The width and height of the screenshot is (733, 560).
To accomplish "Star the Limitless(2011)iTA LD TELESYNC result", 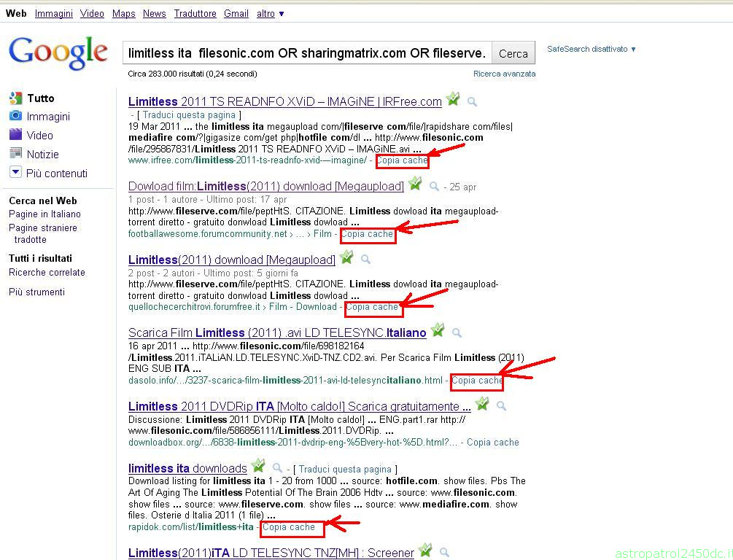I will tap(425, 551).
